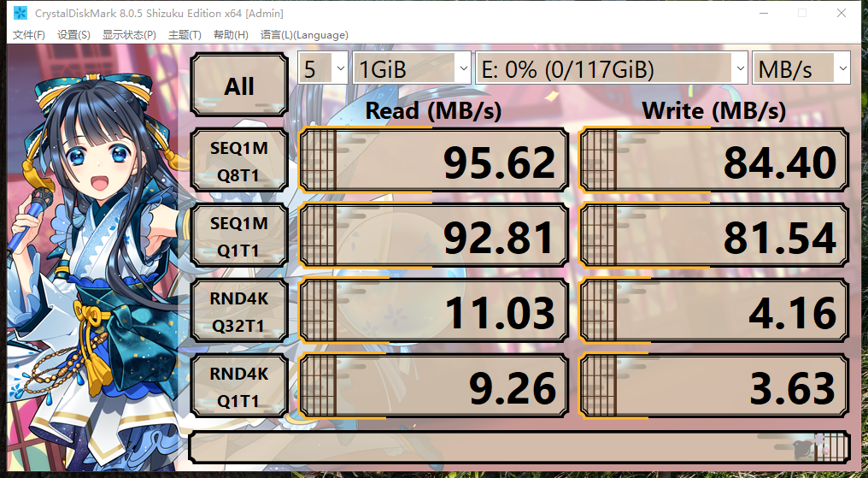Select the 11.03 random read result
This screenshot has width=868, height=478.
click(x=434, y=310)
